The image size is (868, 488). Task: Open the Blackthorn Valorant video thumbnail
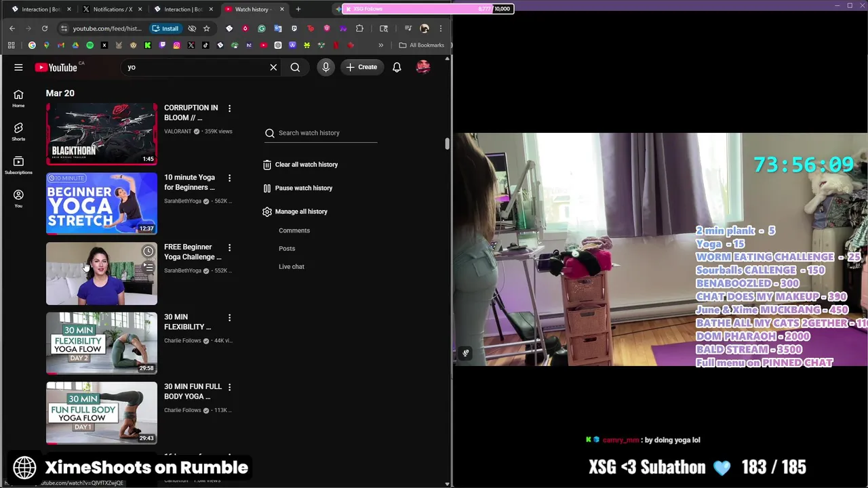coord(102,134)
